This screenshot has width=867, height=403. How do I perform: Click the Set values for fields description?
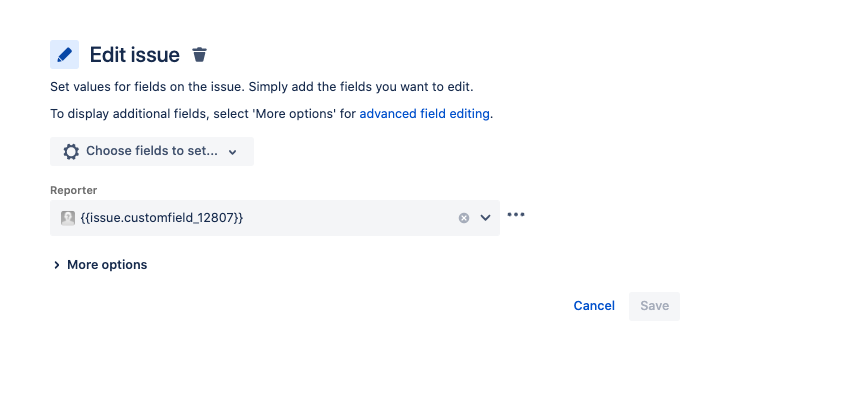coord(262,87)
